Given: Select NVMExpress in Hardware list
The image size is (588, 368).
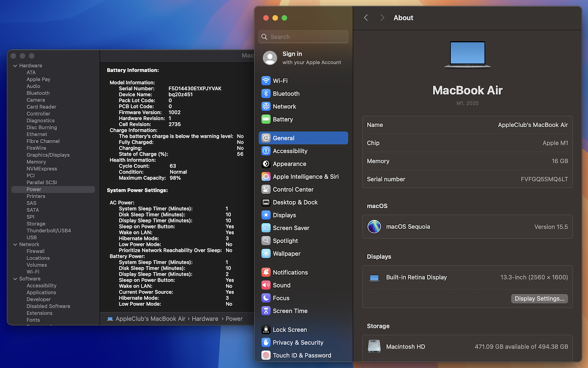Looking at the screenshot, I should (42, 169).
